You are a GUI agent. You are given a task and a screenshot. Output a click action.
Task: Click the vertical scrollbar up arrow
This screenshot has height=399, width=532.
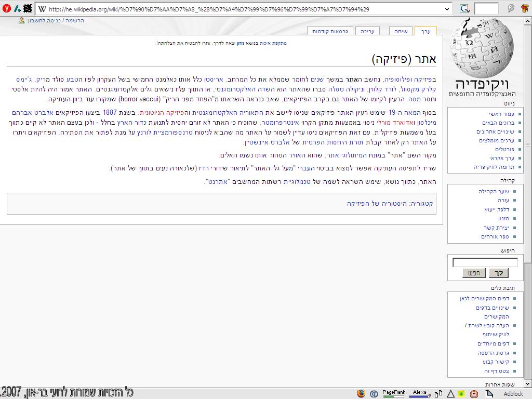tap(528, 21)
